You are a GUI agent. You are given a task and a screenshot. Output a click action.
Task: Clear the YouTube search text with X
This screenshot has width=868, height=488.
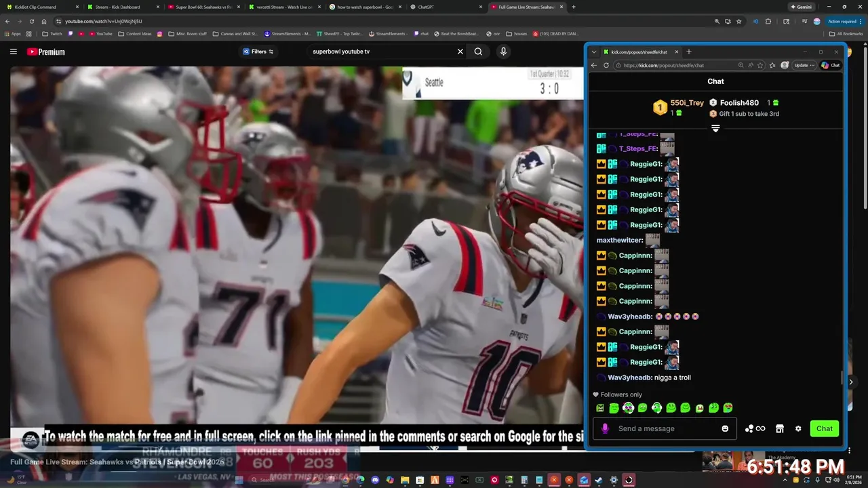(x=460, y=52)
